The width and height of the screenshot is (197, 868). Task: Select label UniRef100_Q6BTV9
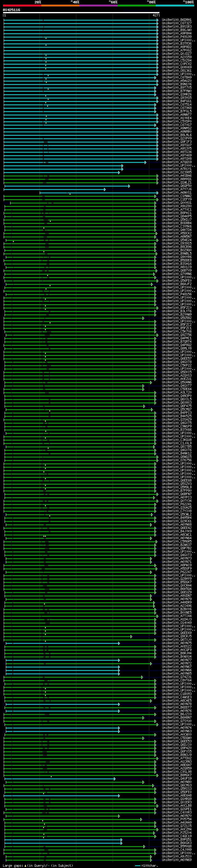(177, 271)
